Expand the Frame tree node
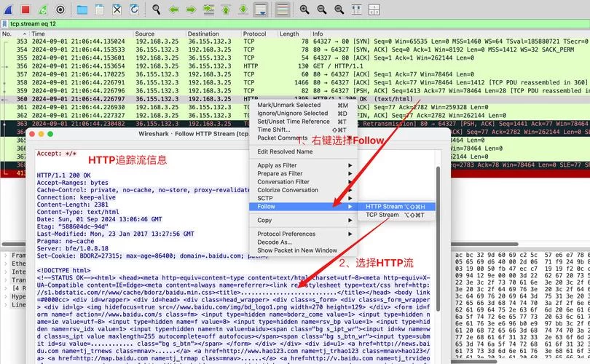 tap(6, 256)
